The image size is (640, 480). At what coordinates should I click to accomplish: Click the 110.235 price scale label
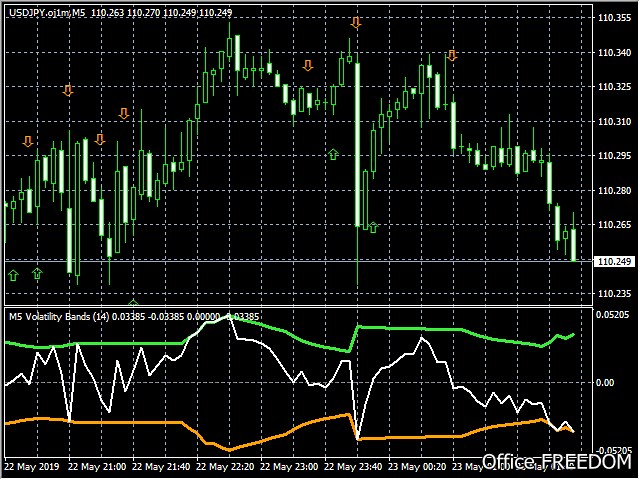(614, 293)
